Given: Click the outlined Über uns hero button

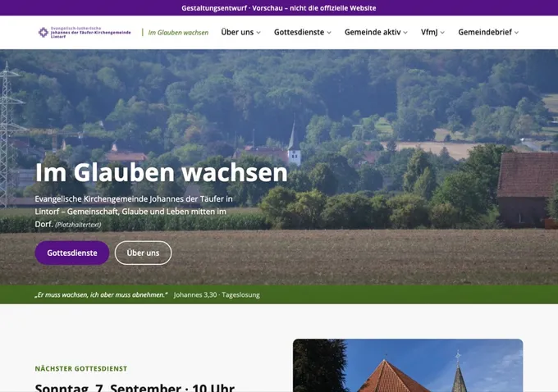Looking at the screenshot, I should tap(143, 253).
